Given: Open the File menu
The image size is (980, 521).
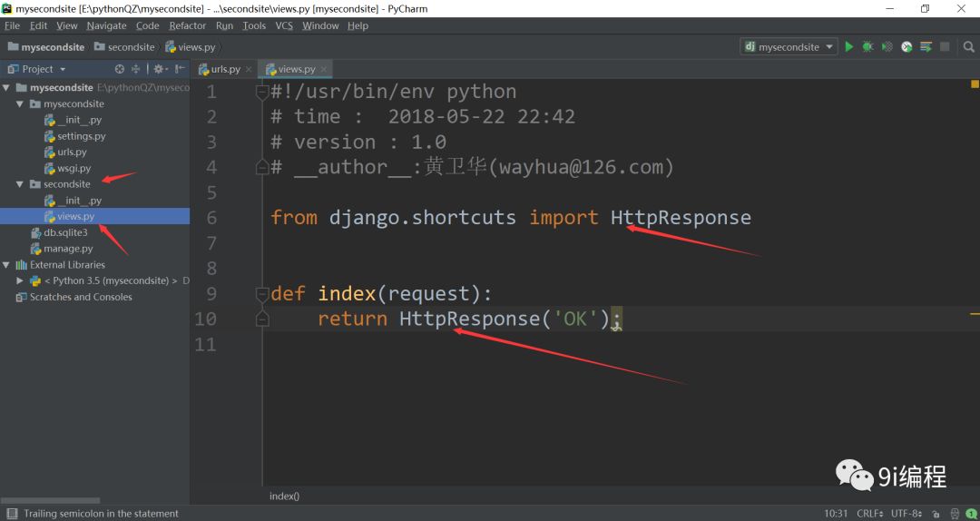Looking at the screenshot, I should click(13, 25).
